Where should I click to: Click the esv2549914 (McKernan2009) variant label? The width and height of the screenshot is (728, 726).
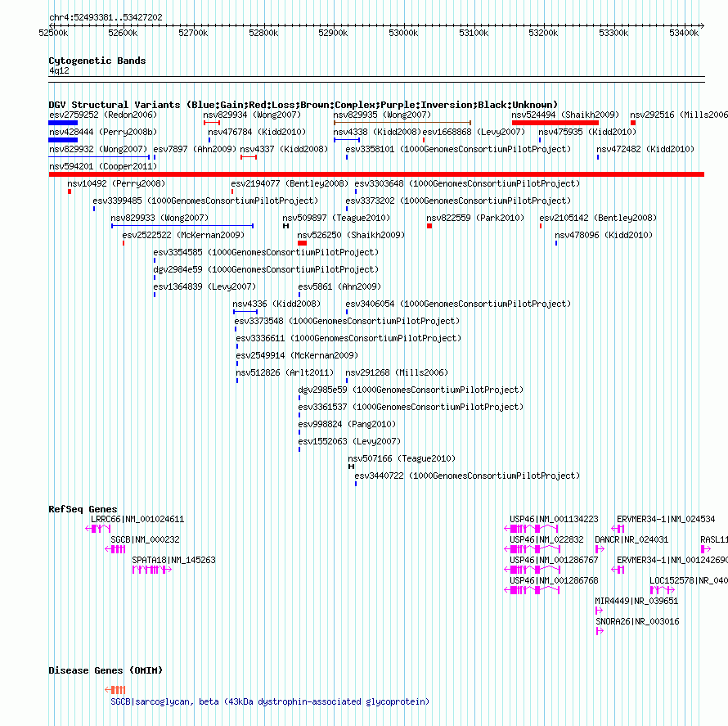click(x=297, y=355)
